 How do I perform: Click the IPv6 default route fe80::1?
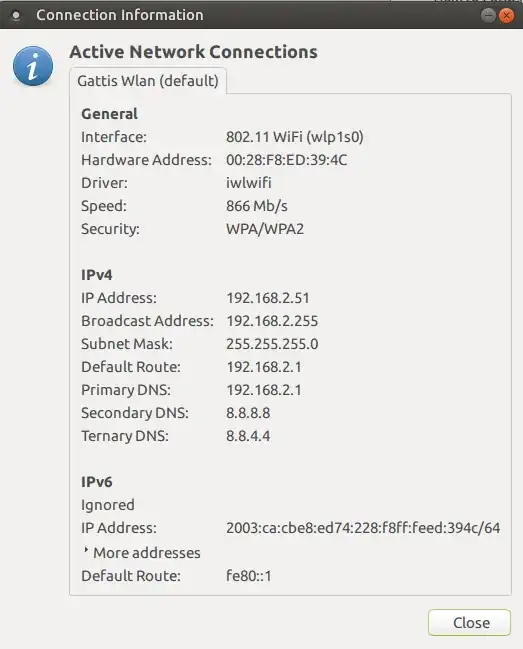point(249,576)
